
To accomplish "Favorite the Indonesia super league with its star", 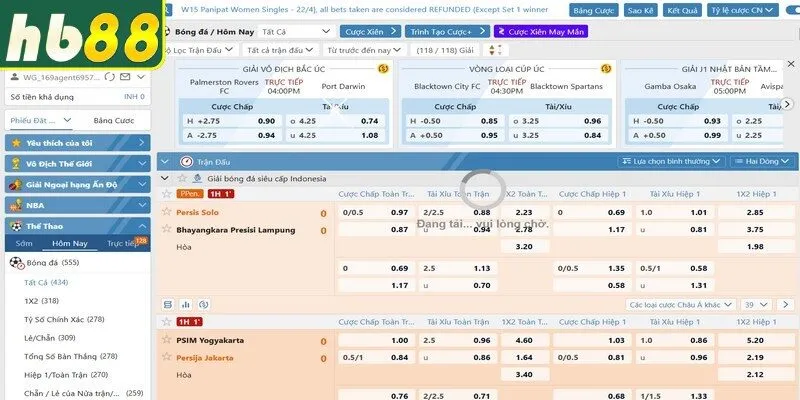I will coord(182,179).
